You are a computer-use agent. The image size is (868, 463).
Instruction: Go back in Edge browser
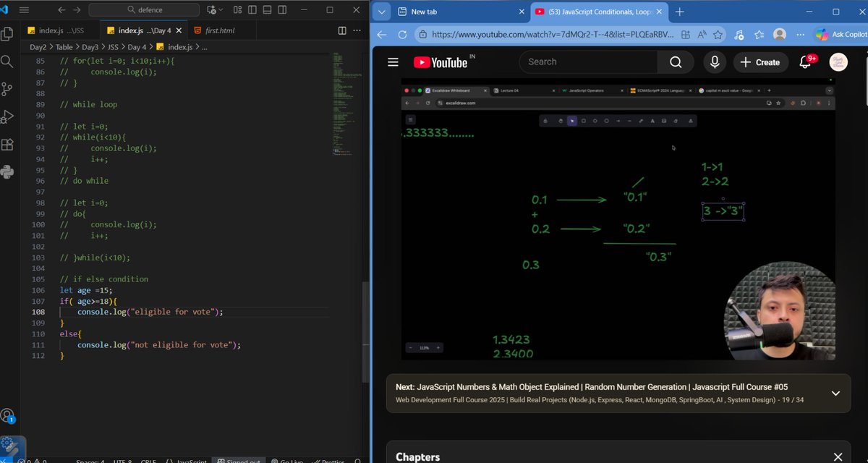coord(382,34)
